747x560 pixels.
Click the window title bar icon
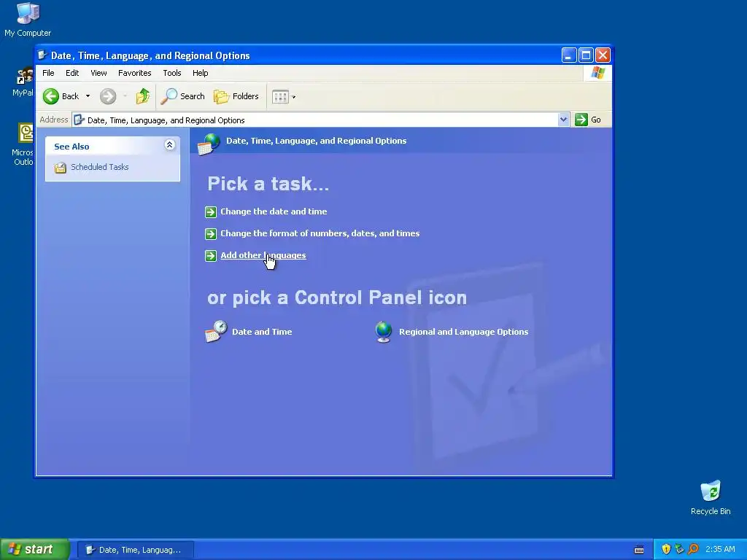pos(42,55)
